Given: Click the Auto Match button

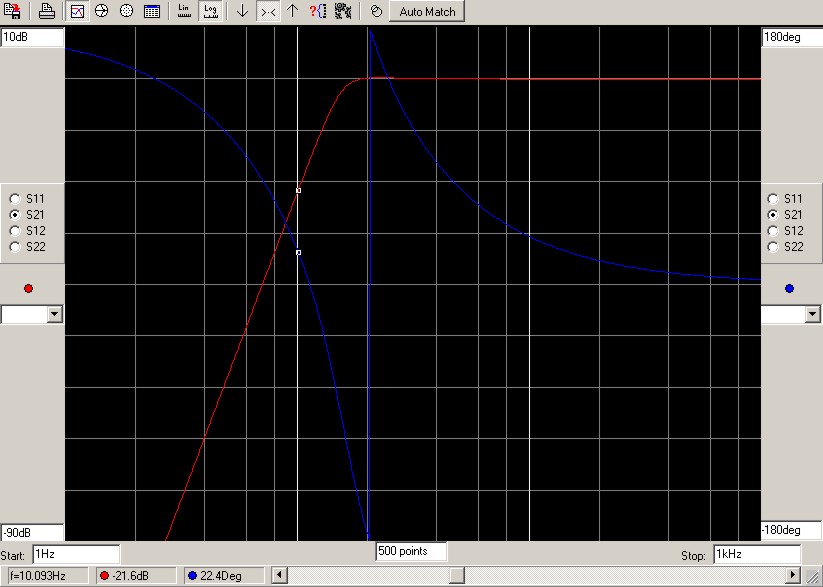Looking at the screenshot, I should (x=427, y=12).
